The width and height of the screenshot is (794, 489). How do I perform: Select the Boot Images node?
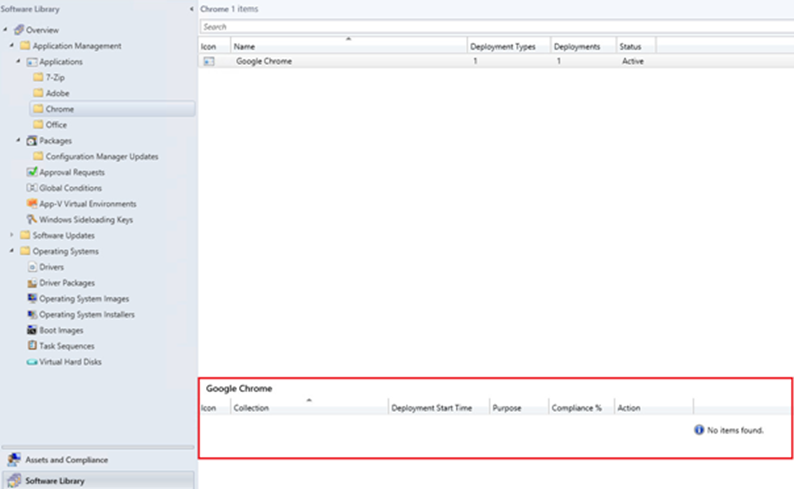[61, 330]
